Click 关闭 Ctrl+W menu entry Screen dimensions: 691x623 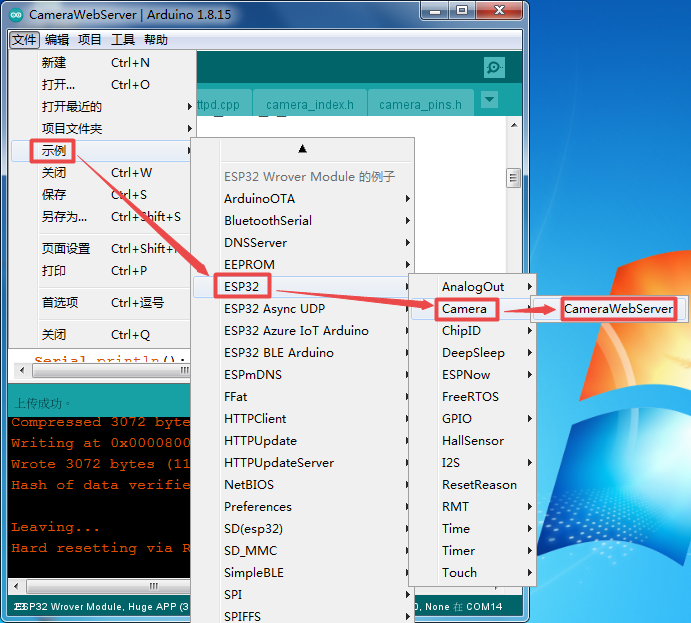coord(102,173)
